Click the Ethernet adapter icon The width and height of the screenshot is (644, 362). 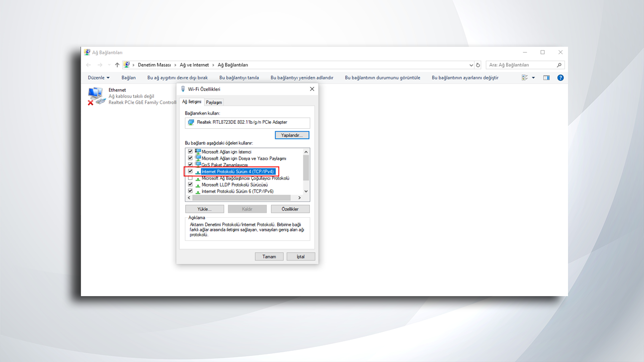pyautogui.click(x=97, y=96)
